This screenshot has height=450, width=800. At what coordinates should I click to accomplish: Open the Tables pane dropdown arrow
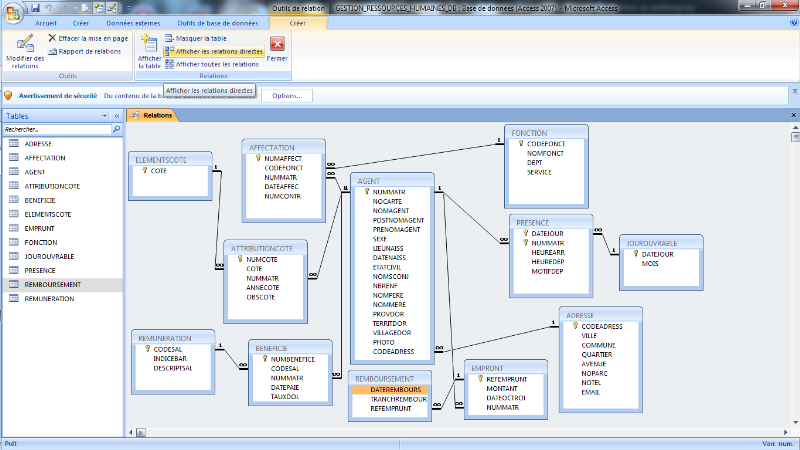104,116
